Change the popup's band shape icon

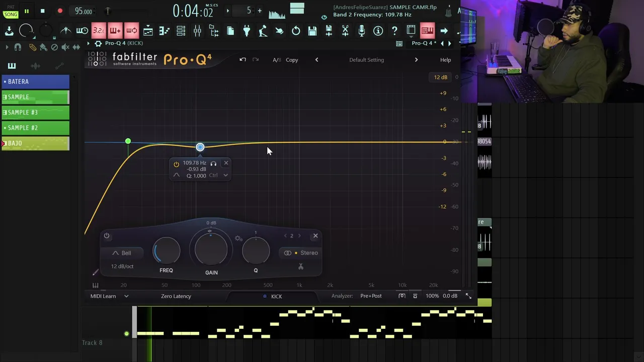pos(176,175)
